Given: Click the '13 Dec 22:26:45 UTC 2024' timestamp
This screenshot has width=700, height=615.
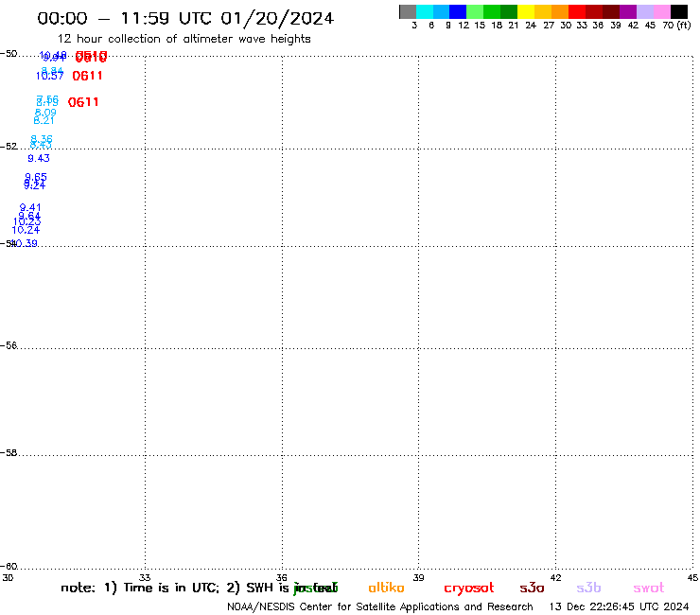Looking at the screenshot, I should [619, 607].
